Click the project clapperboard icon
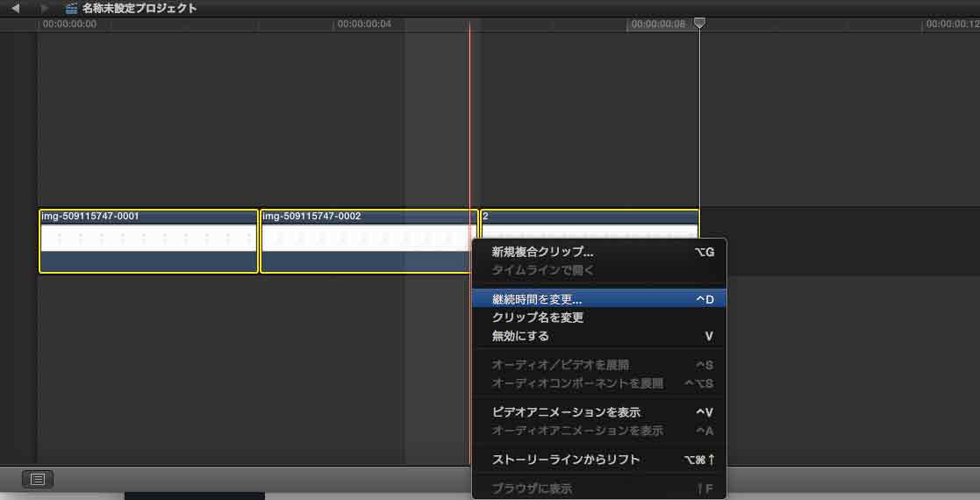This screenshot has height=500, width=980. click(71, 8)
